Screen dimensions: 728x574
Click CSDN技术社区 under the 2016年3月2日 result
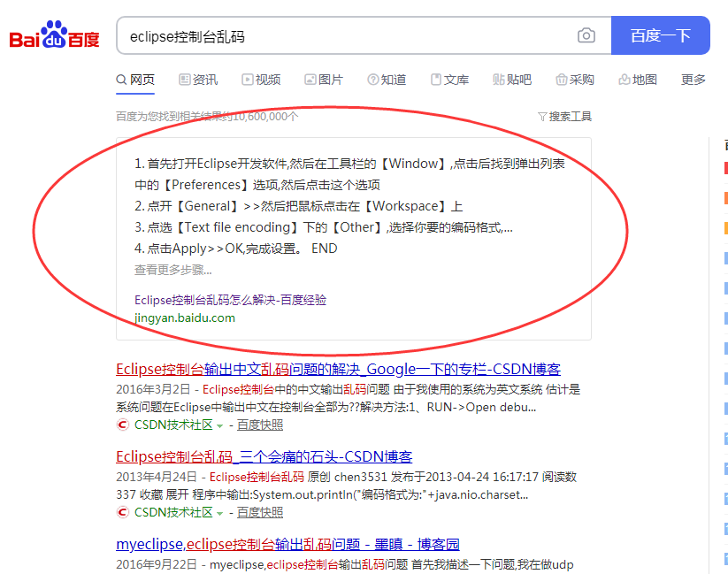pos(173,425)
